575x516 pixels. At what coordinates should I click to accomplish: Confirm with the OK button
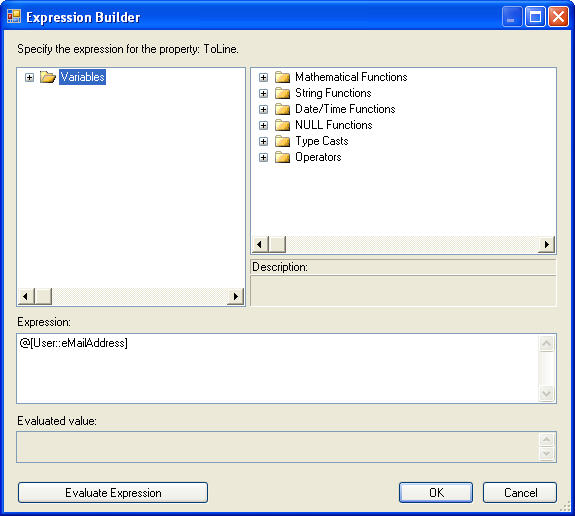pos(436,493)
